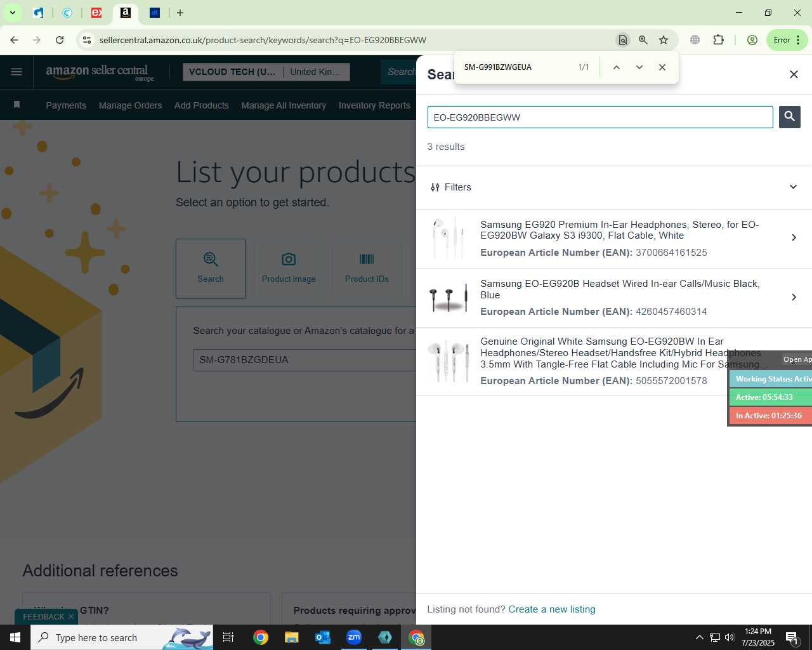The height and width of the screenshot is (650, 812).
Task: Open Add Products menu item
Action: pyautogui.click(x=202, y=105)
